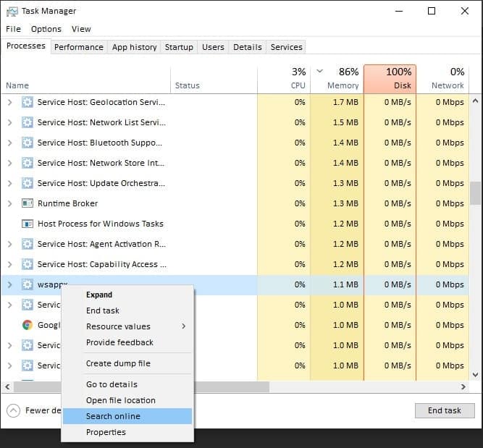Expand Service Host: Capability Access row
Image resolution: width=483 pixels, height=448 pixels.
pyautogui.click(x=10, y=264)
